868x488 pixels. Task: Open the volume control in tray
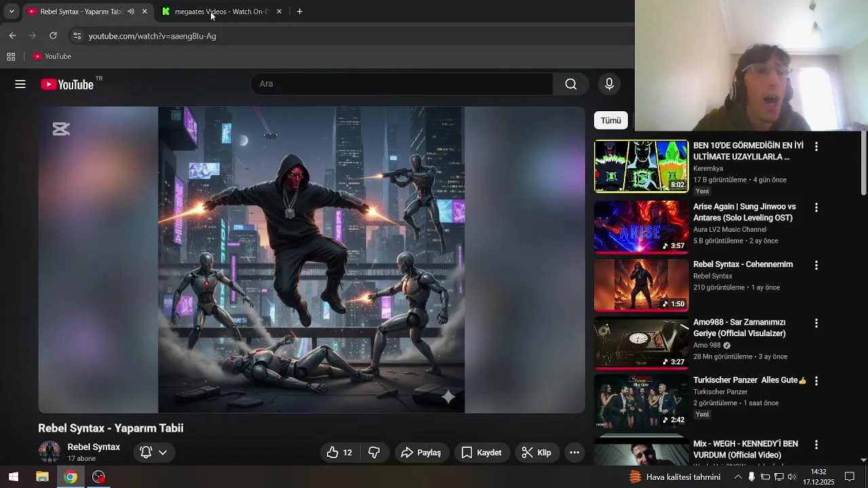[x=791, y=477]
